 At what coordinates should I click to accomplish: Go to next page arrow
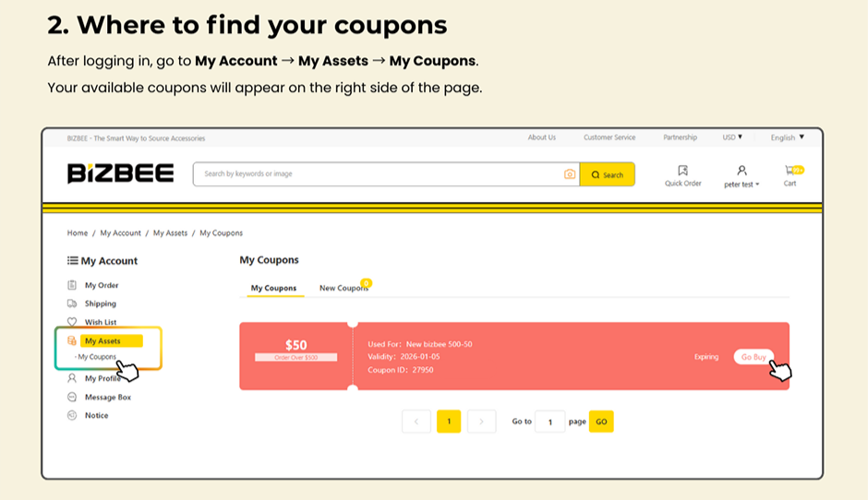481,422
